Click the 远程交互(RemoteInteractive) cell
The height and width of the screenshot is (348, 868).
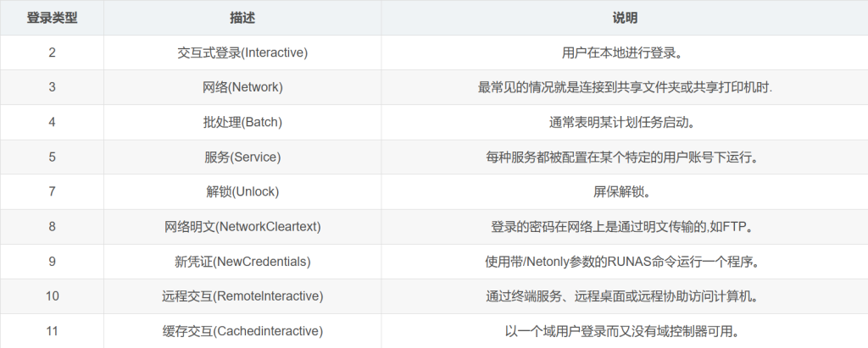[x=242, y=296]
